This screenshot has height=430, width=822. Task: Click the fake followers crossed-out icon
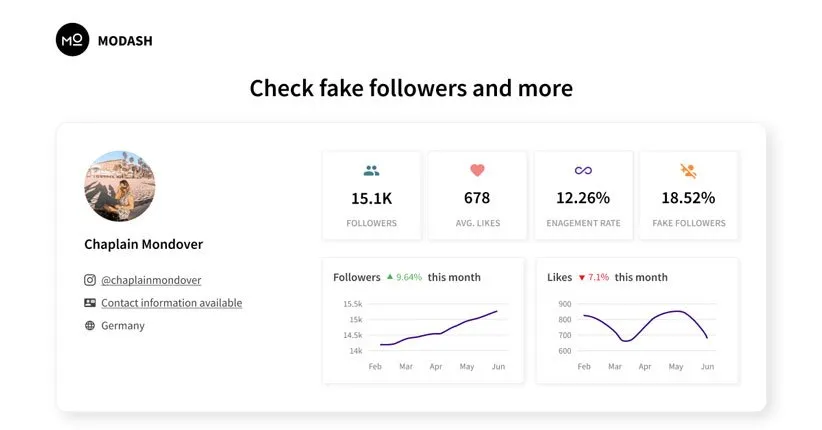pos(688,171)
